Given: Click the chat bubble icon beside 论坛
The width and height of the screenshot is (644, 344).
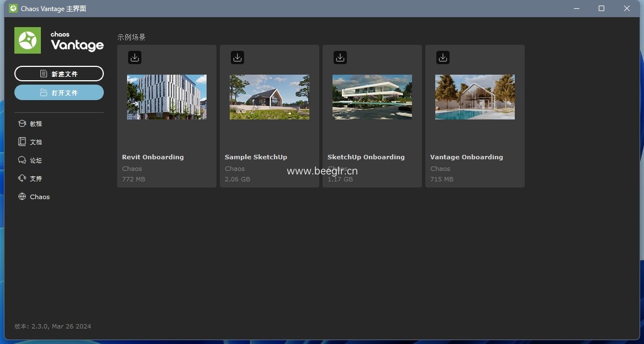Looking at the screenshot, I should [x=22, y=160].
